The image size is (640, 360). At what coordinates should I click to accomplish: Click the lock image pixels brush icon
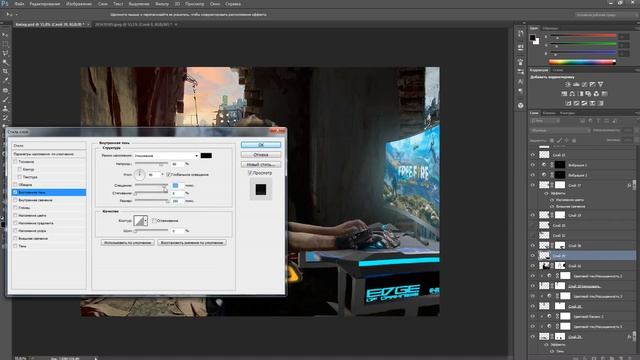click(x=559, y=140)
